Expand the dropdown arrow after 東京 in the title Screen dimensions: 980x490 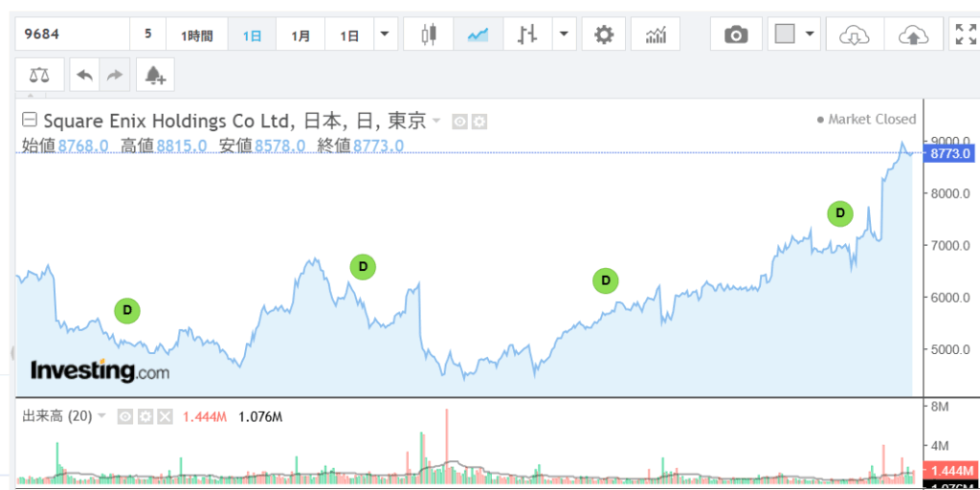(436, 120)
